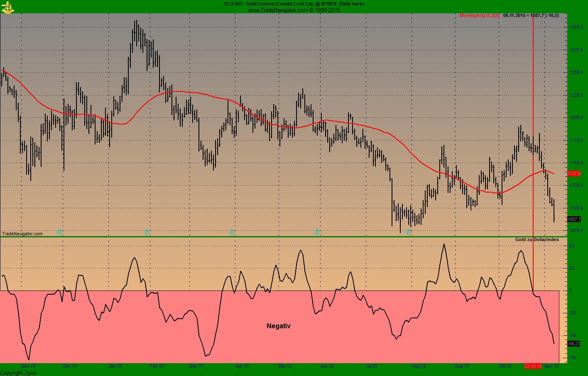
Task: Click the R rollover diamond near Februar 15
Action: [x=146, y=232]
